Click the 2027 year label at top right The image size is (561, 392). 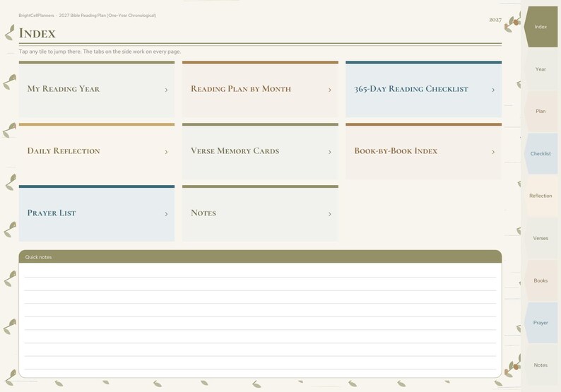pos(495,20)
